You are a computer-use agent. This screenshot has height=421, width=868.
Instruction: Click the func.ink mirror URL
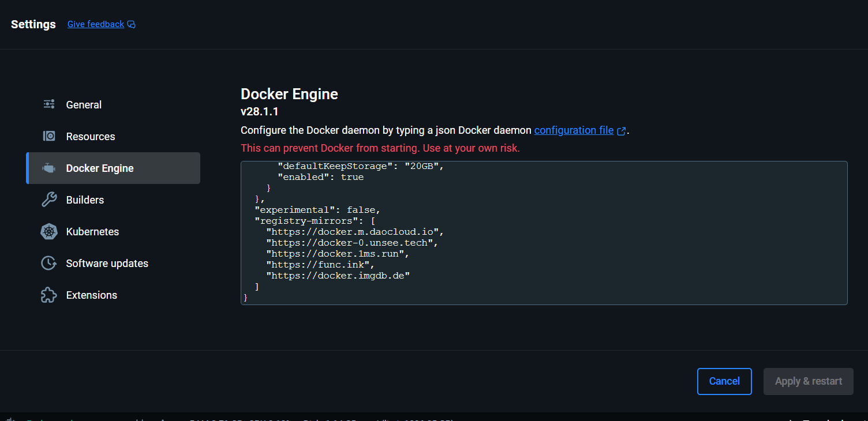[x=320, y=265]
